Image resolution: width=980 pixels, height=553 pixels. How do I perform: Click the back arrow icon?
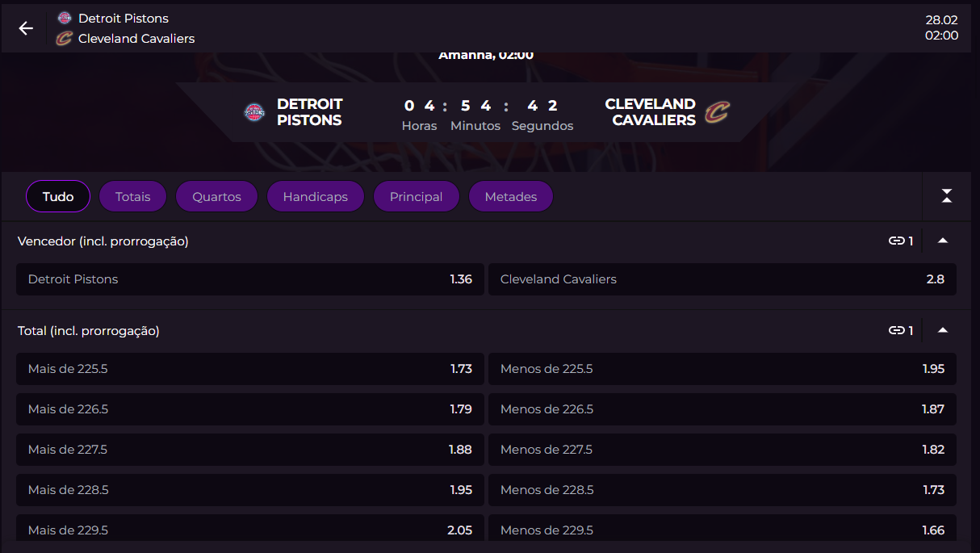(x=26, y=28)
